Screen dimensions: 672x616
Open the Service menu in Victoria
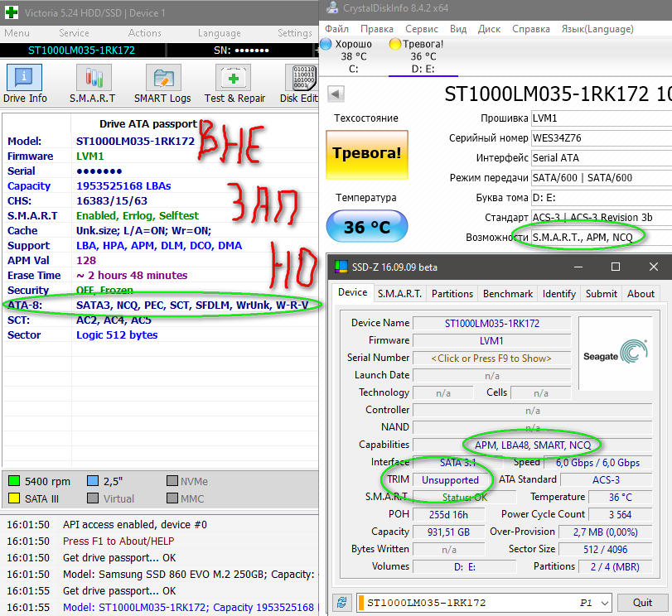point(74,33)
